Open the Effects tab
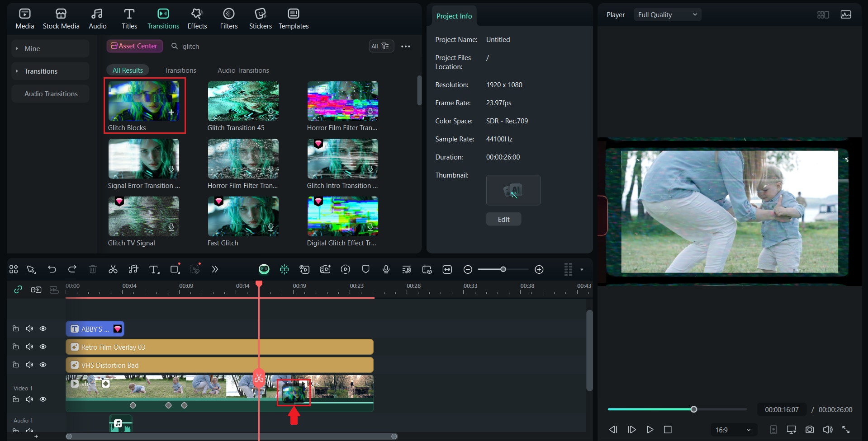This screenshot has width=868, height=441. [x=197, y=19]
